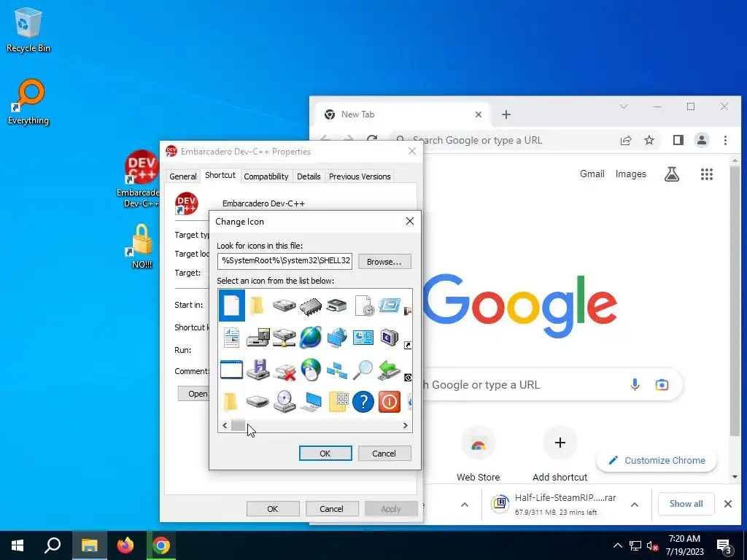Pick the floppy disk drive icon
Screen dimensions: 747x560
coord(258,370)
